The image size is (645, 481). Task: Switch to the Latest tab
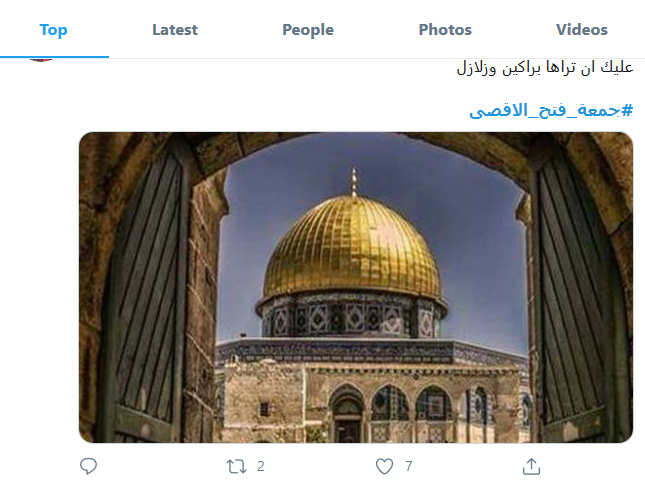(175, 30)
